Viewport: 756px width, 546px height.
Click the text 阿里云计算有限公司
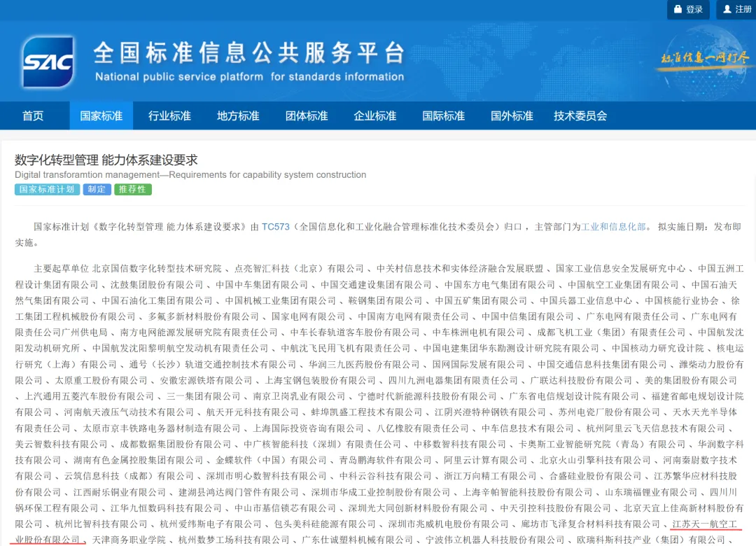click(x=486, y=460)
